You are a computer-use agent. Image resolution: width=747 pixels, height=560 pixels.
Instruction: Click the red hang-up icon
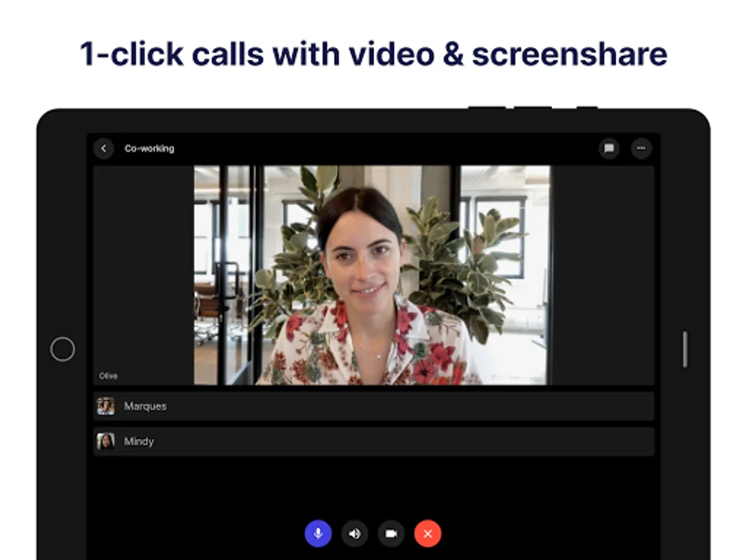pyautogui.click(x=427, y=533)
